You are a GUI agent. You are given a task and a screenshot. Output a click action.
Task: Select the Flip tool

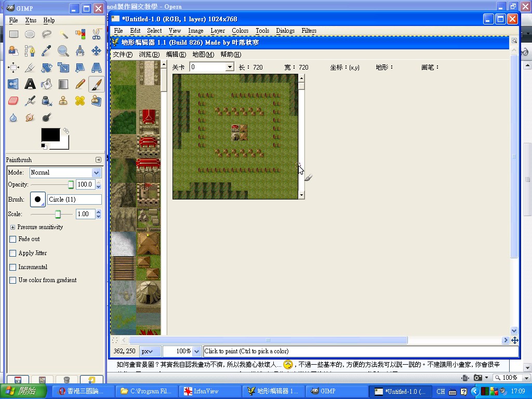point(14,84)
